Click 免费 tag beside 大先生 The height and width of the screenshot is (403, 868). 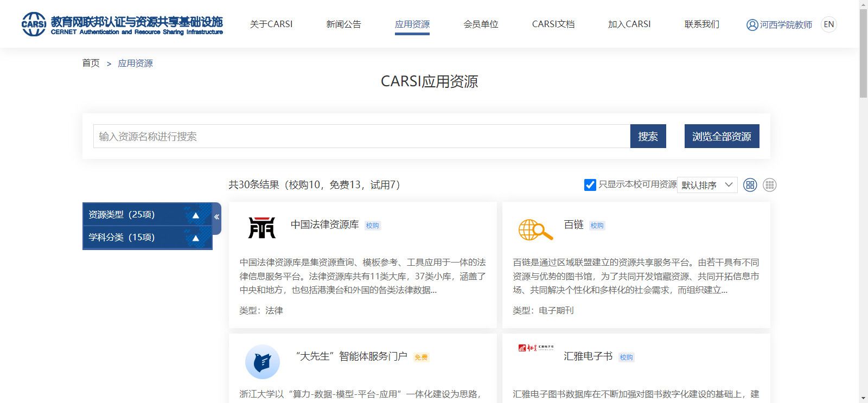421,357
